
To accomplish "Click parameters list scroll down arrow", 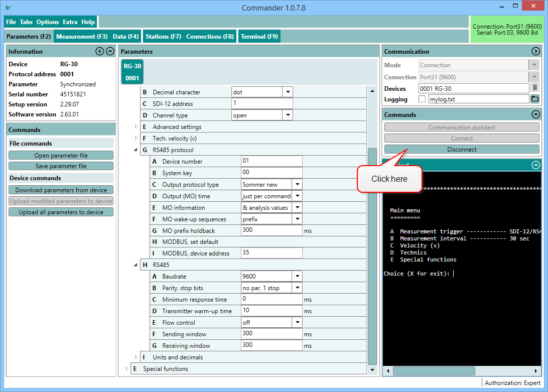I will 372,369.
